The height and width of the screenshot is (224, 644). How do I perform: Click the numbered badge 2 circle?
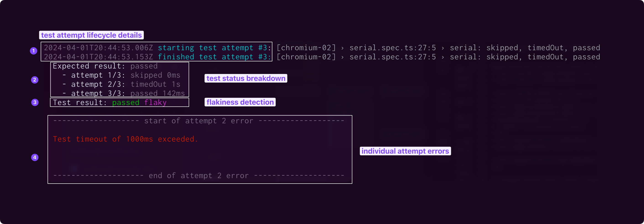click(x=34, y=80)
